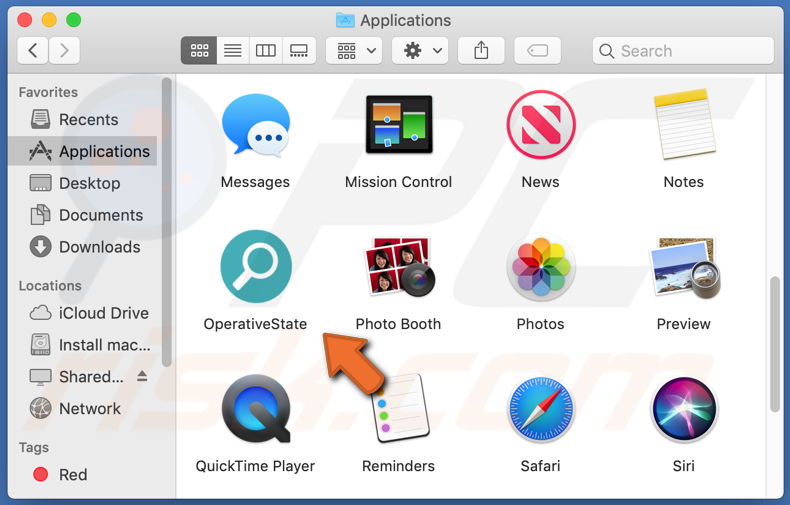The image size is (790, 505).
Task: Click the Mission Control label text
Action: [x=399, y=181]
